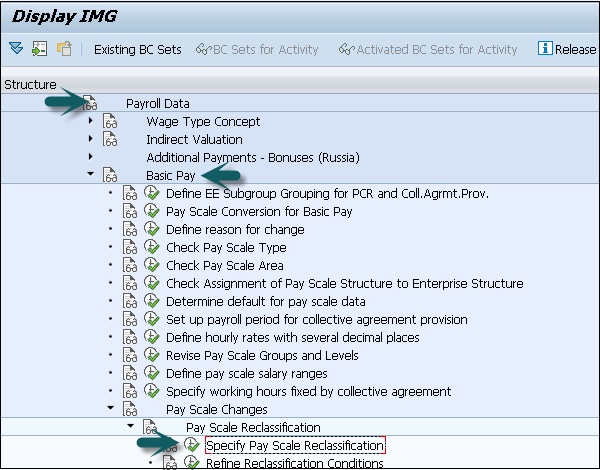Expand the Indirect Valuation node
This screenshot has height=470, width=600.
[91, 140]
